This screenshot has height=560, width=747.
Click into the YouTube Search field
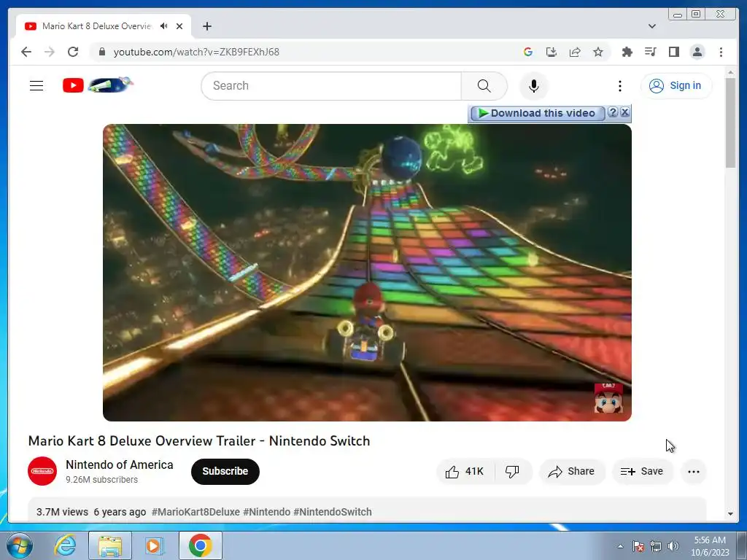(332, 86)
